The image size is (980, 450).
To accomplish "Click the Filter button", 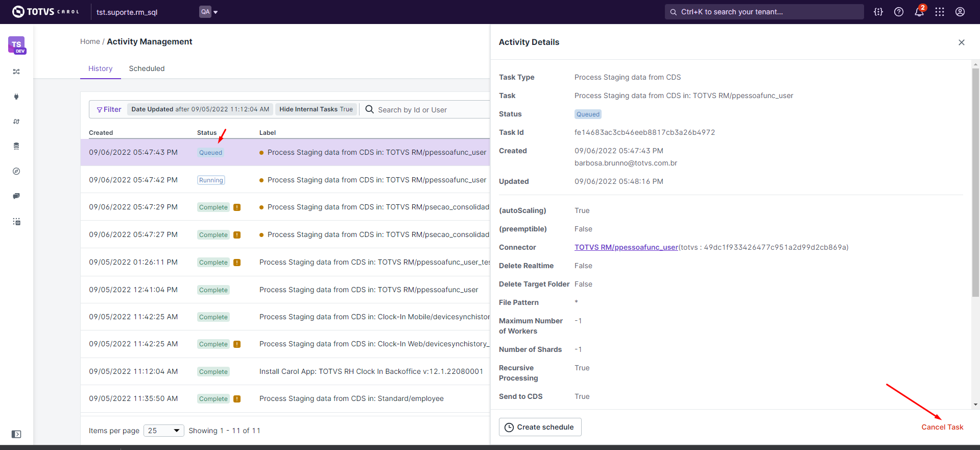I will (x=109, y=109).
